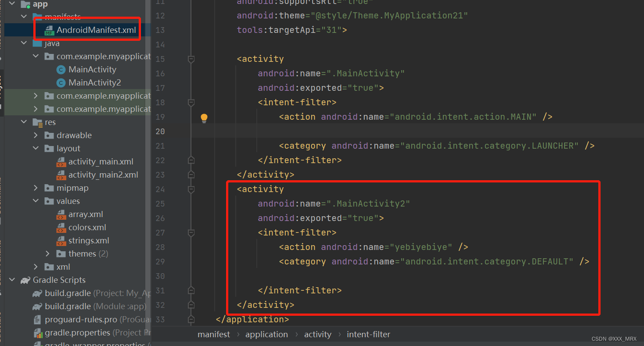Click the activity_main2.xml layout file icon
The image size is (644, 346).
tap(61, 175)
